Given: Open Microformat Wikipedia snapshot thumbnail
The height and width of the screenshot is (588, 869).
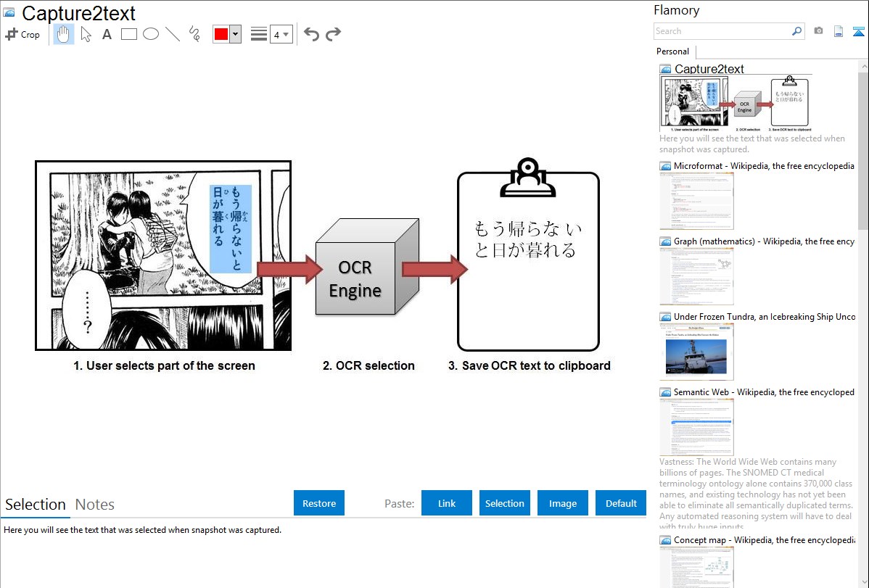Looking at the screenshot, I should [696, 201].
